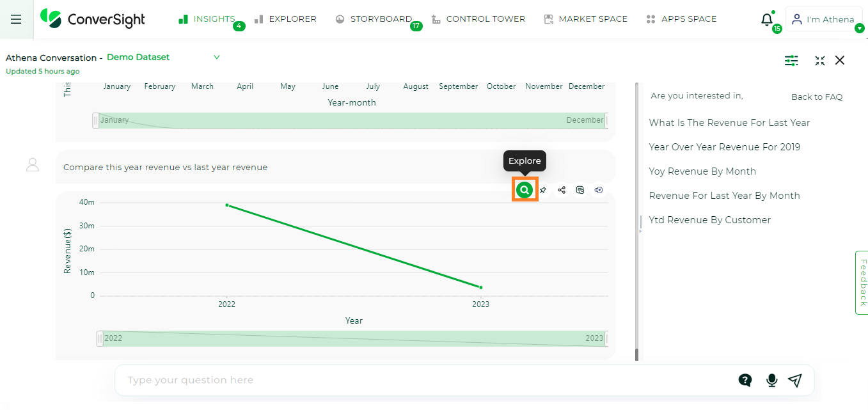The height and width of the screenshot is (410, 868).
Task: Share the revenue comparison chart
Action: click(x=562, y=190)
